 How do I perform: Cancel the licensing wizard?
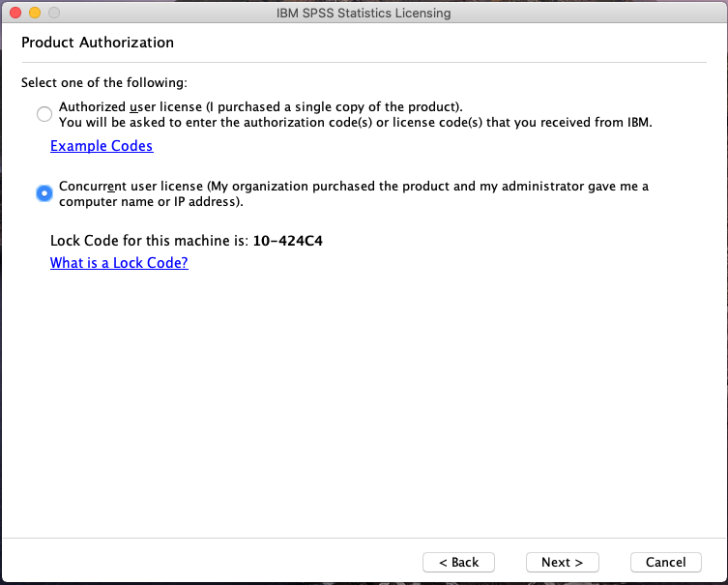point(665,562)
